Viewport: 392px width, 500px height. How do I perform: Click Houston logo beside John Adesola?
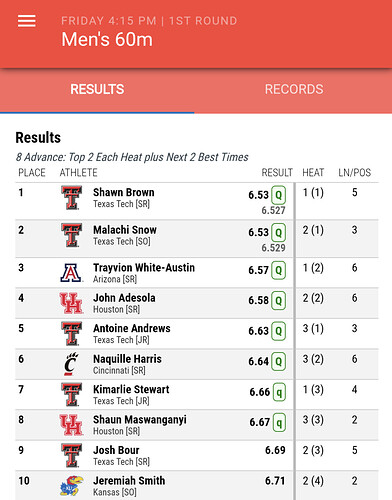click(x=71, y=303)
